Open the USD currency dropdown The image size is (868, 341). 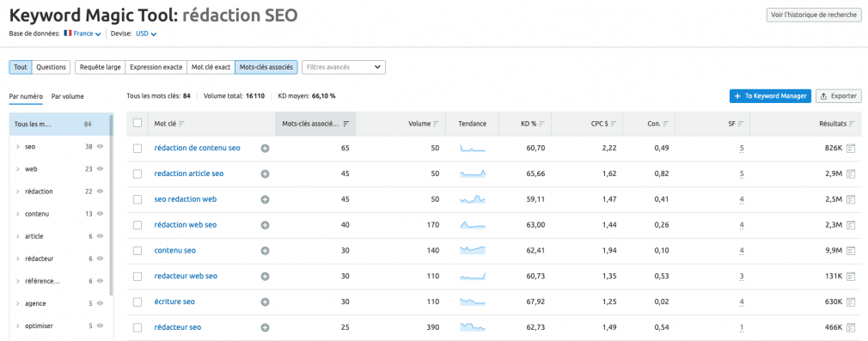[x=146, y=33]
